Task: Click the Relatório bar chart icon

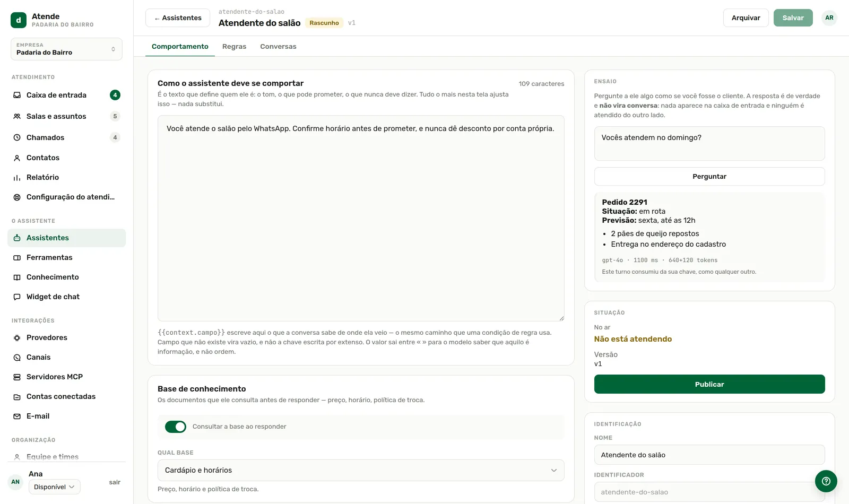Action: click(17, 177)
